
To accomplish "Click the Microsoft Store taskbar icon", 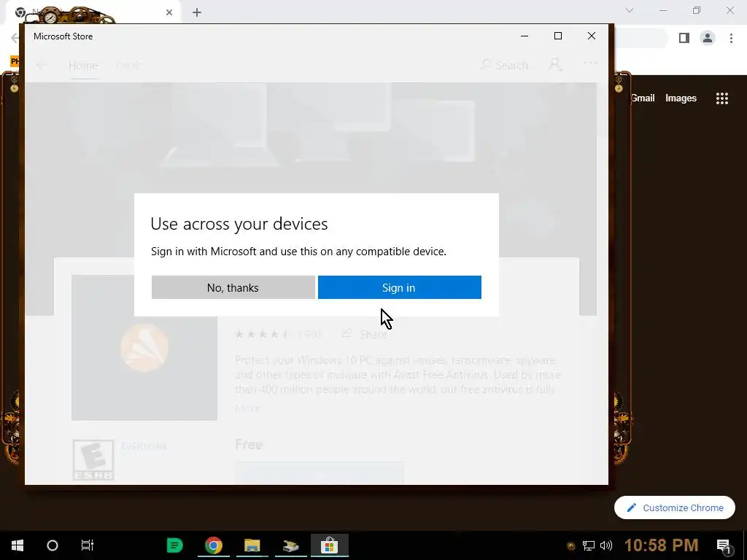I will (329, 545).
